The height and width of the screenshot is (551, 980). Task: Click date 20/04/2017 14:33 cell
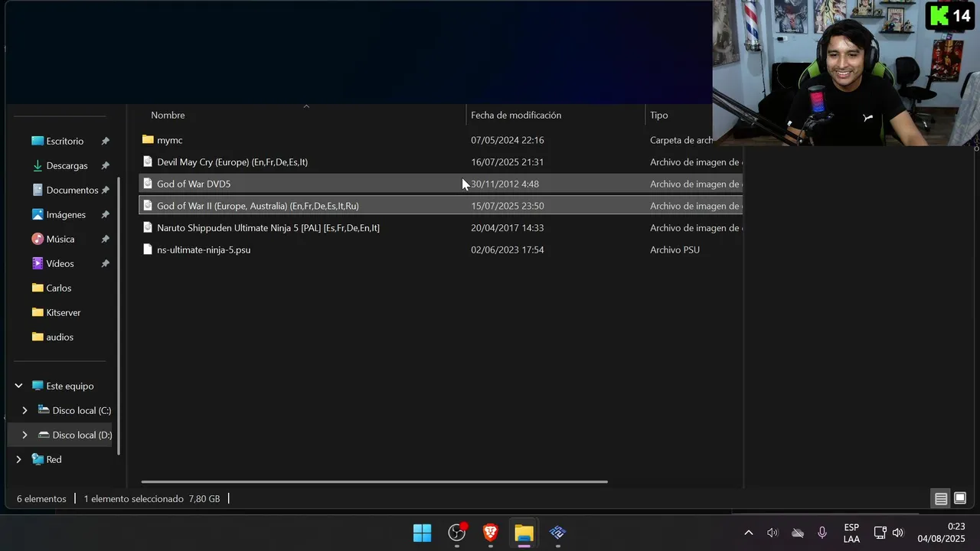pos(507,228)
